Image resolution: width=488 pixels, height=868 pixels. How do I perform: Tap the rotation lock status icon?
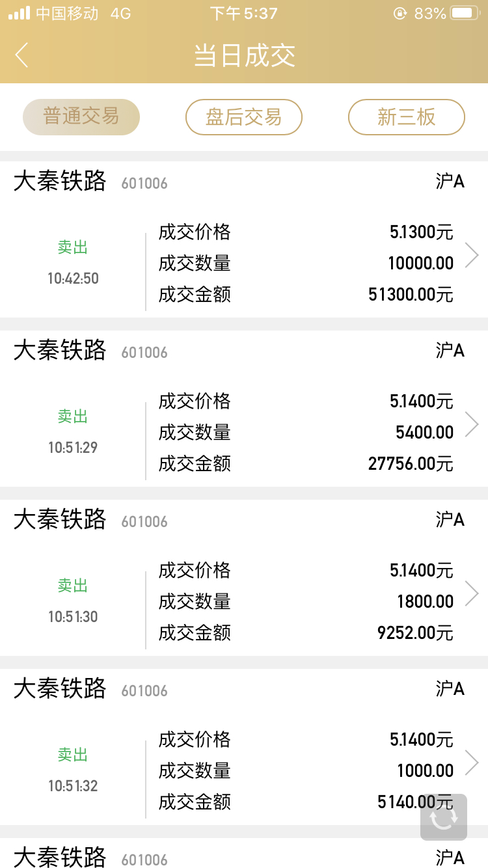coord(400,13)
